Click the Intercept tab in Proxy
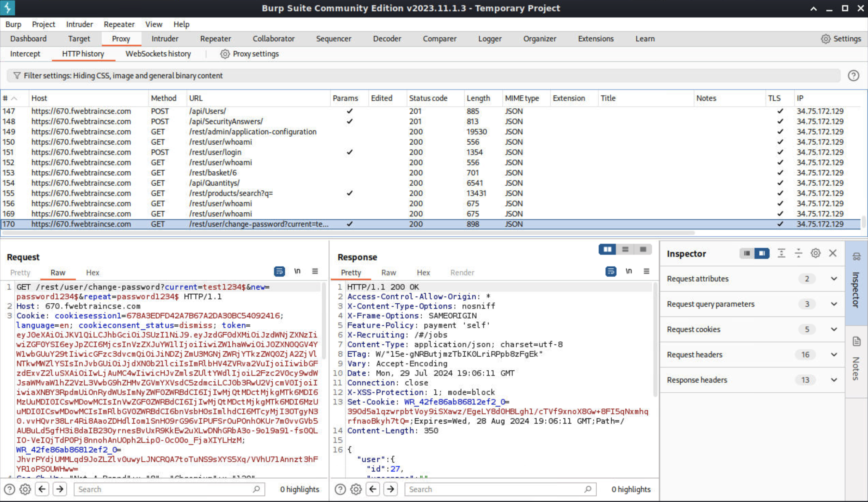This screenshot has width=868, height=502. point(25,54)
